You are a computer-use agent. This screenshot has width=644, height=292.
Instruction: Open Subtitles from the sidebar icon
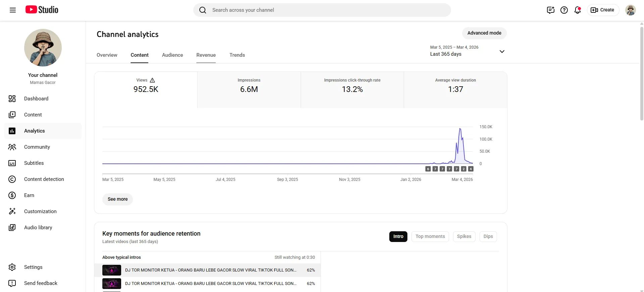point(12,163)
